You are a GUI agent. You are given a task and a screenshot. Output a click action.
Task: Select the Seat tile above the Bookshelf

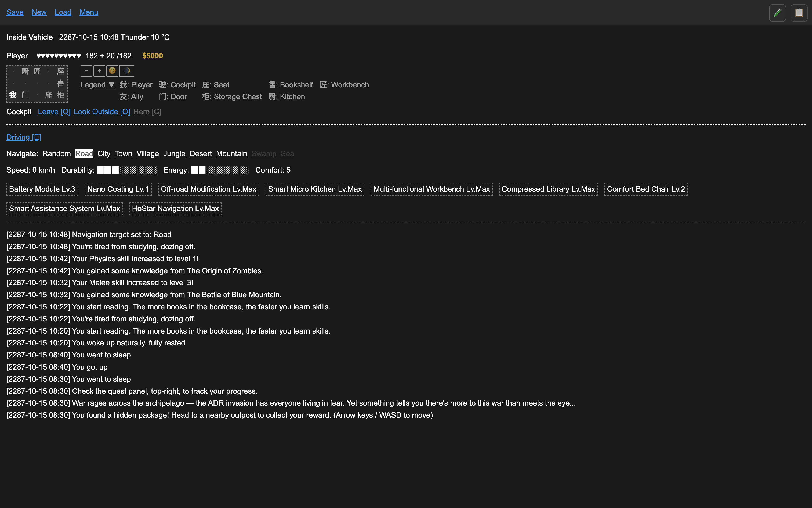pyautogui.click(x=60, y=71)
